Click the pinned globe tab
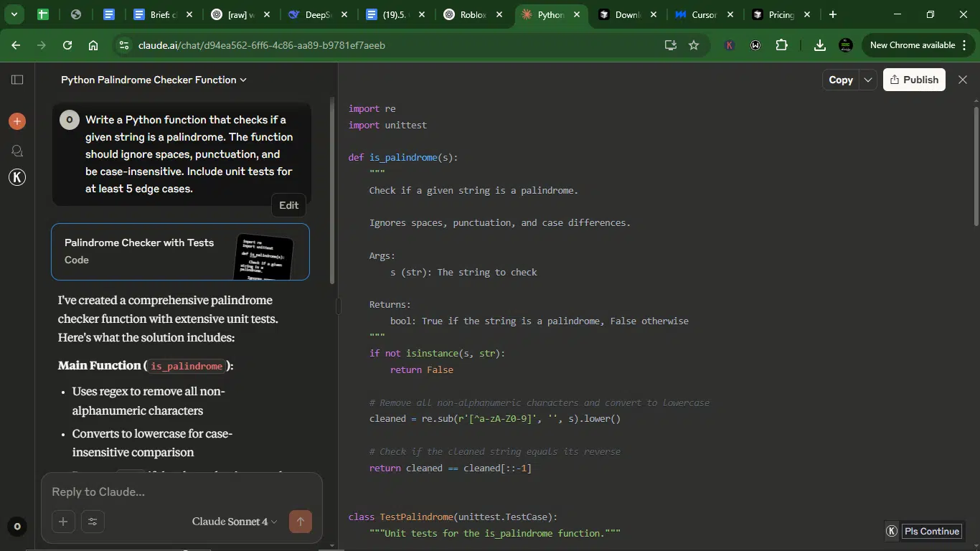 coord(76,14)
